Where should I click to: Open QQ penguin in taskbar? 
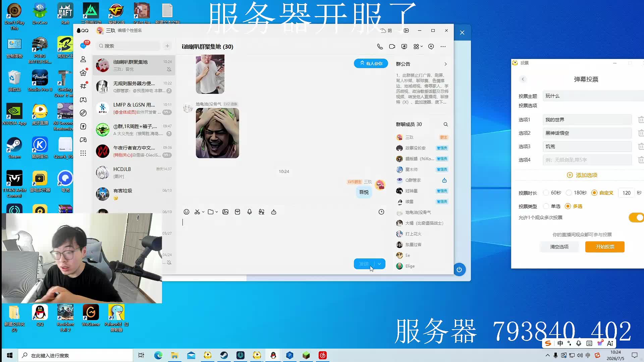tap(273, 355)
